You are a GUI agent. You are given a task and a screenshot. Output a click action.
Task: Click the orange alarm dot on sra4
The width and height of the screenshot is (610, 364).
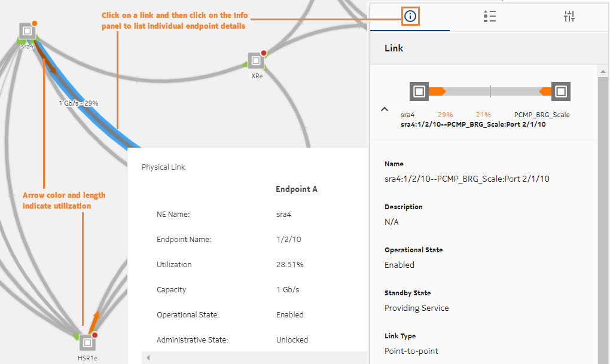(35, 23)
